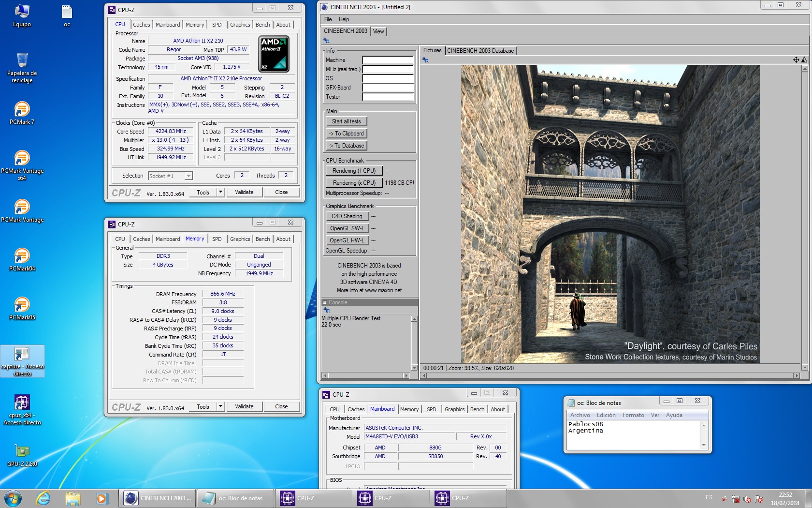The width and height of the screenshot is (812, 508).
Task: Click the console panel vertical scrollbar
Action: point(414,343)
